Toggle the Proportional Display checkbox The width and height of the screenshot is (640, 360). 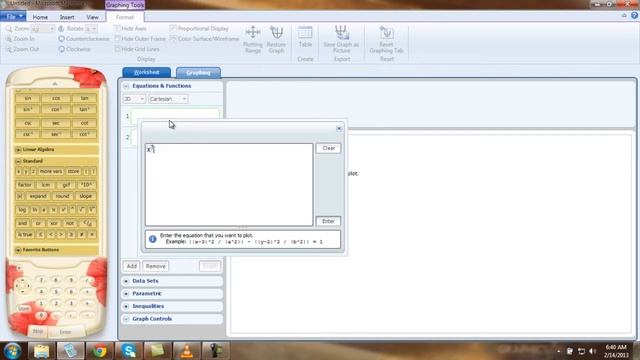[x=173, y=29]
